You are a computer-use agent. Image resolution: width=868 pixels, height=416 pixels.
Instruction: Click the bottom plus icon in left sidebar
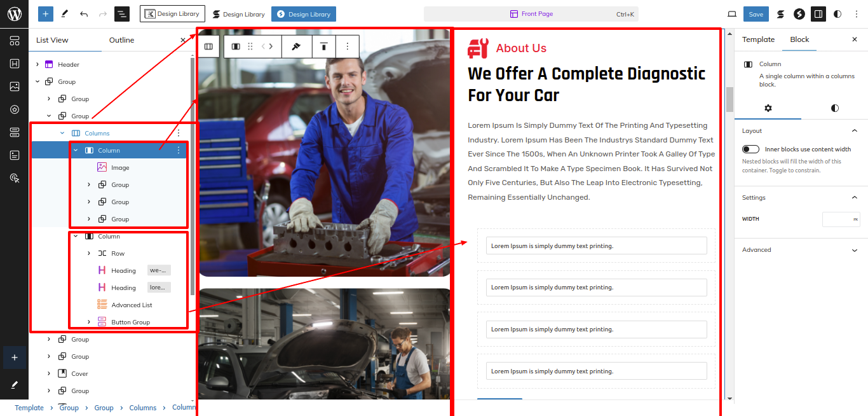tap(14, 357)
